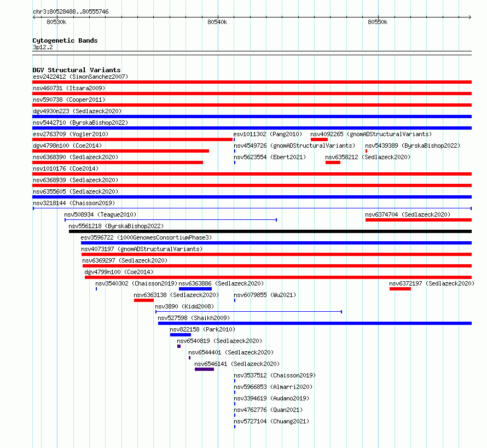Screen dimensions: 487x448
Task: Click nsv6369297 (Sedlazeck2020) label
Action: click(x=125, y=260)
